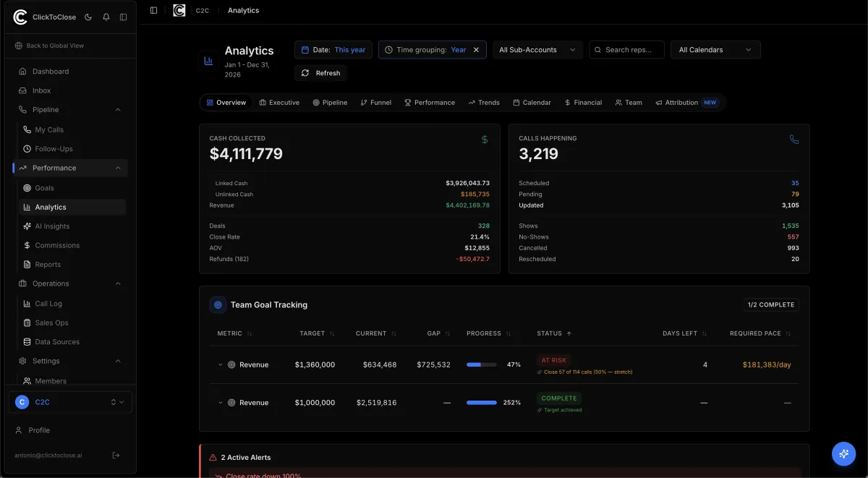This screenshot has height=478, width=868.
Task: Switch to the Financial tab
Action: coord(583,103)
